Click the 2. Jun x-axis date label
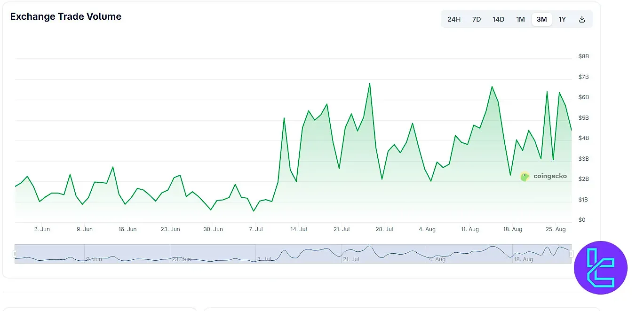 point(42,229)
